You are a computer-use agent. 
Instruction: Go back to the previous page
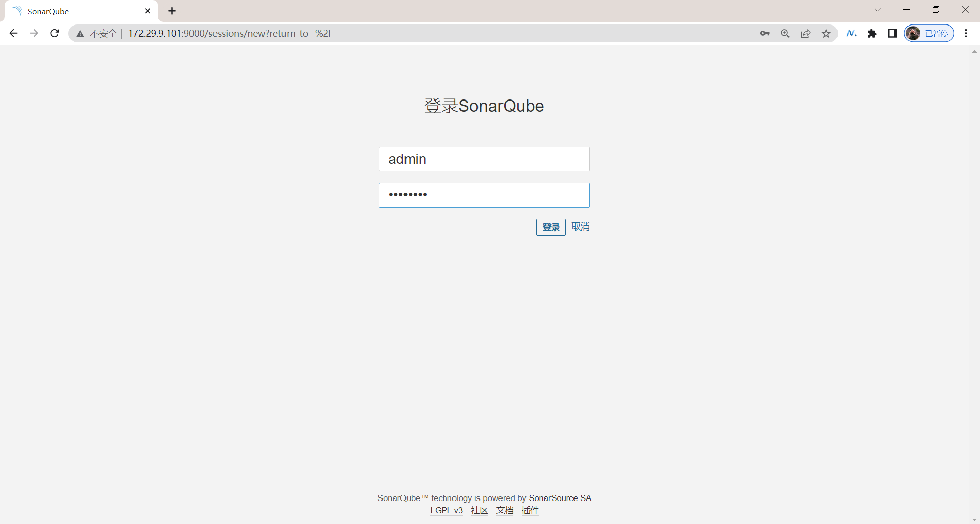[x=14, y=33]
